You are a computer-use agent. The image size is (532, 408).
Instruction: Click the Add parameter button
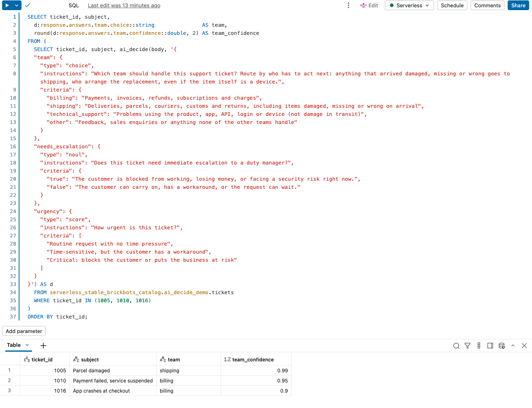tap(24, 331)
